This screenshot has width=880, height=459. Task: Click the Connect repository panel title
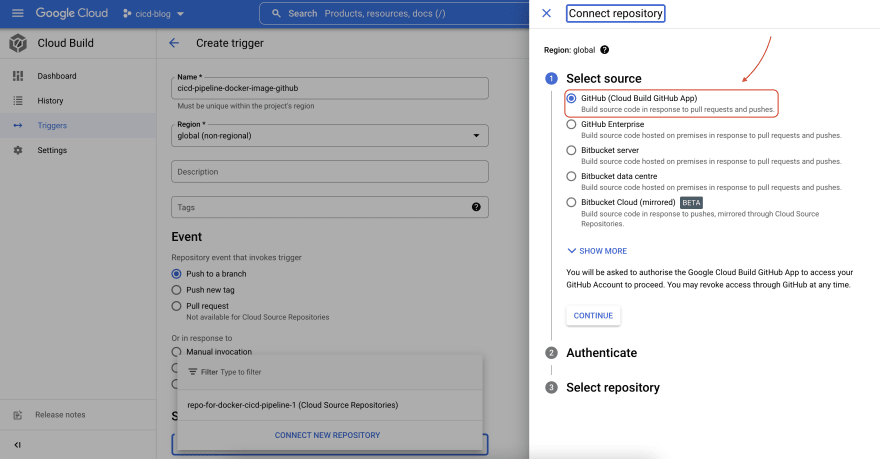(616, 13)
